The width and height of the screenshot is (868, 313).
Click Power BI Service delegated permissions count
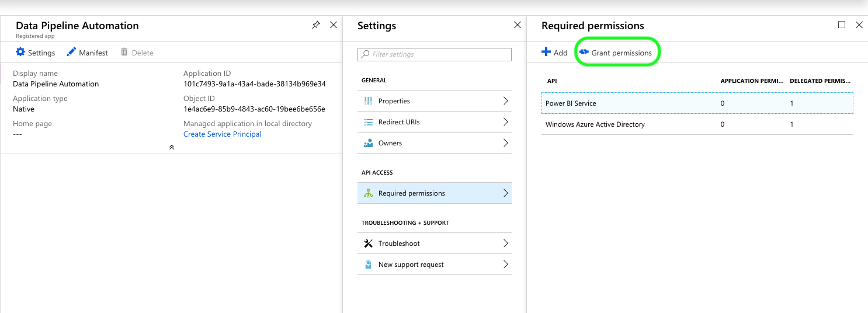[x=792, y=103]
